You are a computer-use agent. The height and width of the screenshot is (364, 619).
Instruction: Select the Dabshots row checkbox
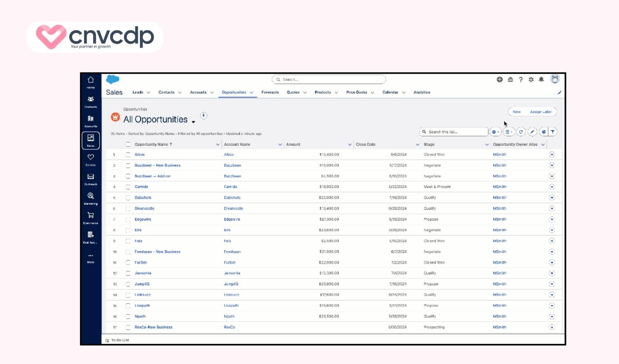[128, 197]
